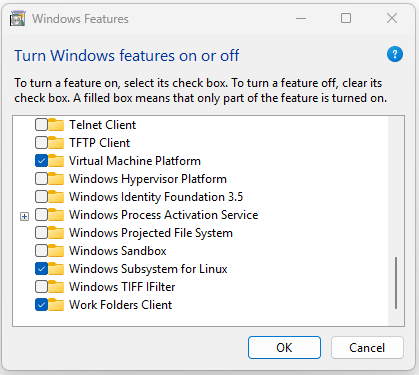Click the Telnet Client folder icon
The height and width of the screenshot is (375, 419).
tap(56, 125)
